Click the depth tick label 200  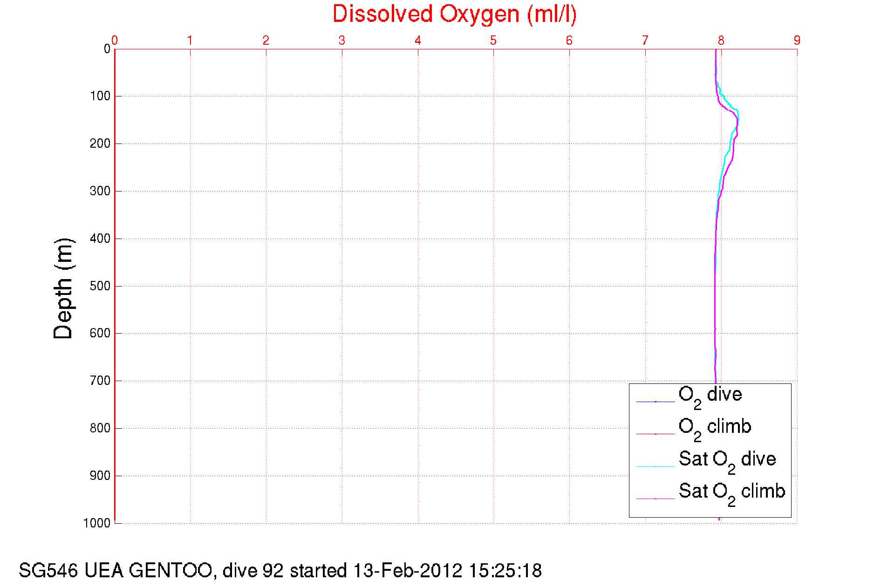100,144
